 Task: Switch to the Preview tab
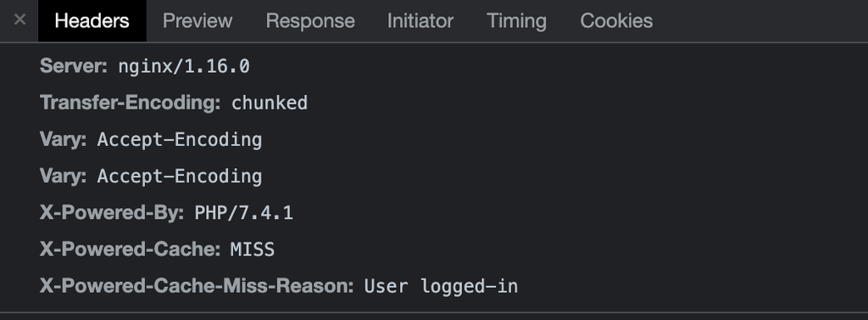pyautogui.click(x=198, y=21)
